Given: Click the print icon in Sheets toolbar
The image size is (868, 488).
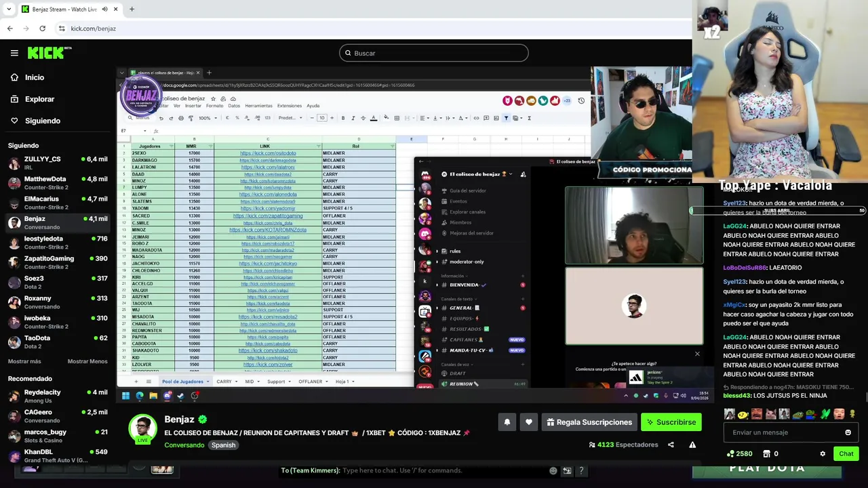Looking at the screenshot, I should pos(180,118).
